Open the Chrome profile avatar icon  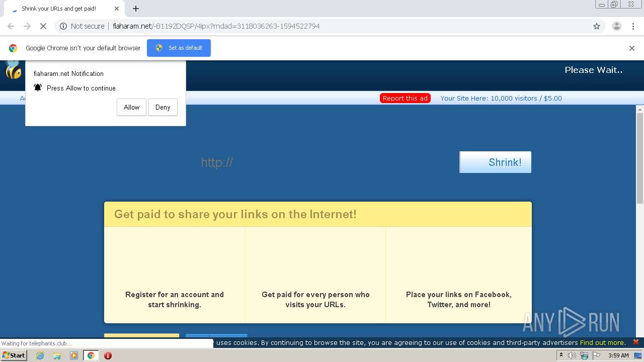pos(616,26)
